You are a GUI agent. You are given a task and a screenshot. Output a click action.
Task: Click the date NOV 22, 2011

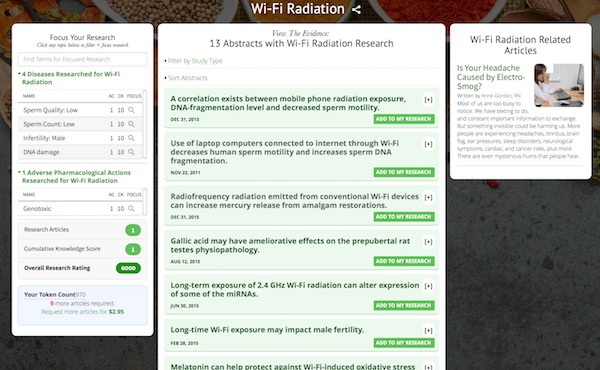(186, 173)
